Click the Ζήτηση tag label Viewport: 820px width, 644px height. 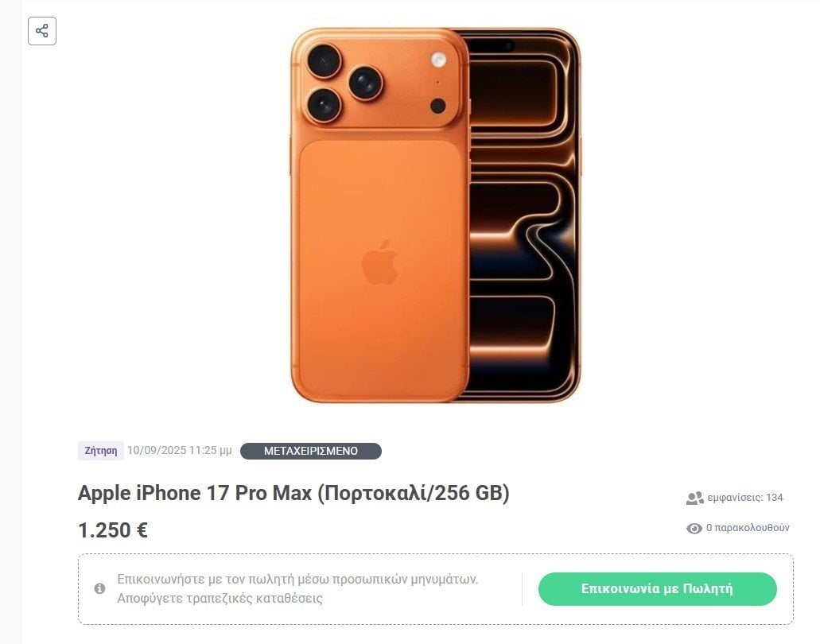point(101,451)
